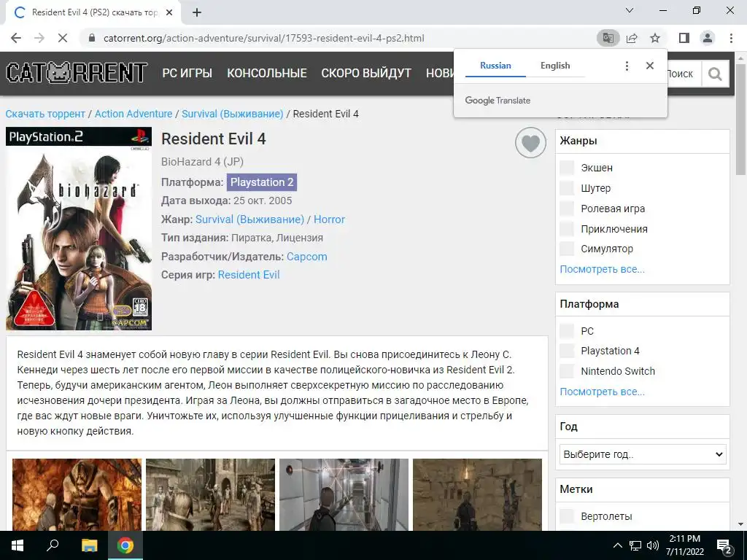Go back to the previous page
Screen dimensions: 747x560
[16, 38]
